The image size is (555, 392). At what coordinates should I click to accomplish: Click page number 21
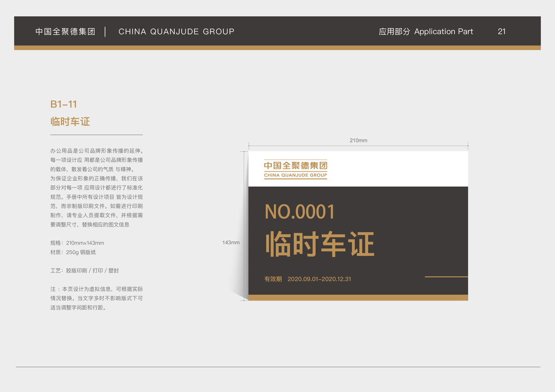point(502,32)
